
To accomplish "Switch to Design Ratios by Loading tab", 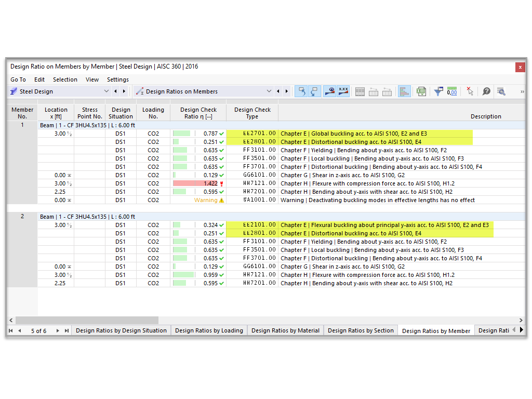I will (209, 330).
